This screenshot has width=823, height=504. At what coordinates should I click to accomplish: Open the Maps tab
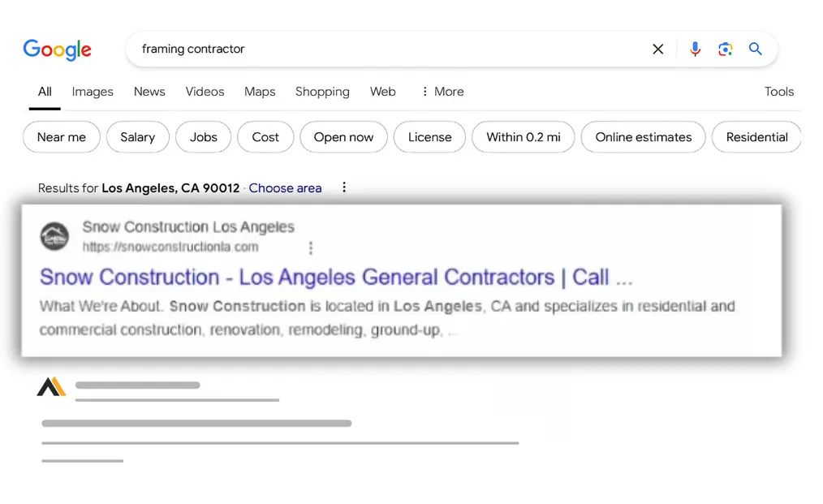[260, 92]
